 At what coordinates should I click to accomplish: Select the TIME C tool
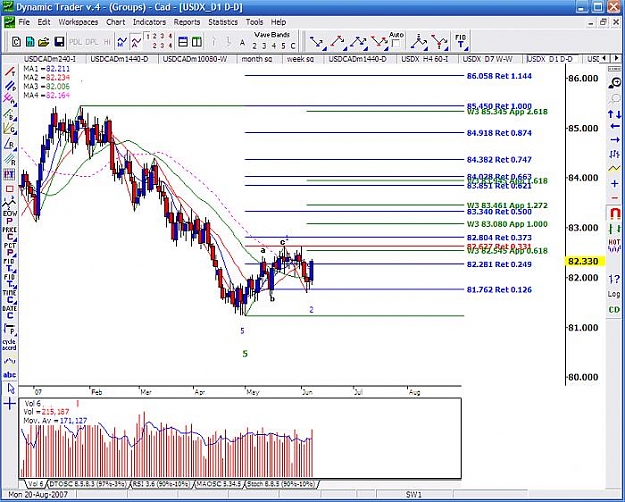pos(10,296)
